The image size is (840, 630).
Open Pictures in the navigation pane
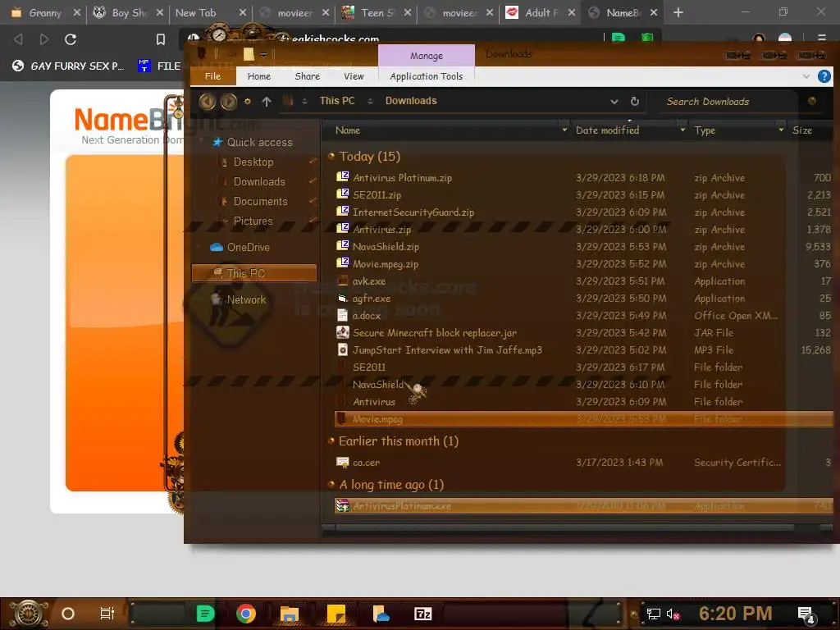point(253,221)
